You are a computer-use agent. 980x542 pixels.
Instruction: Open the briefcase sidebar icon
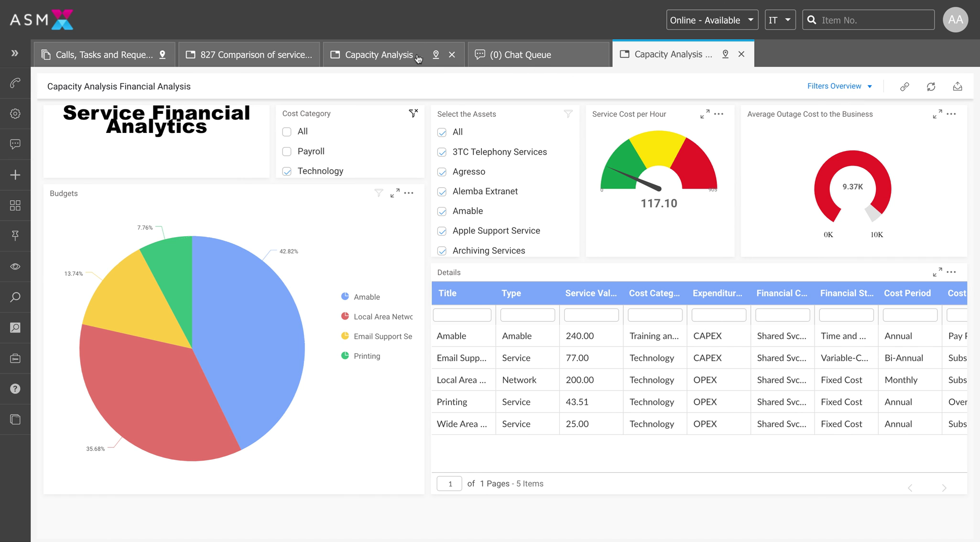[15, 358]
